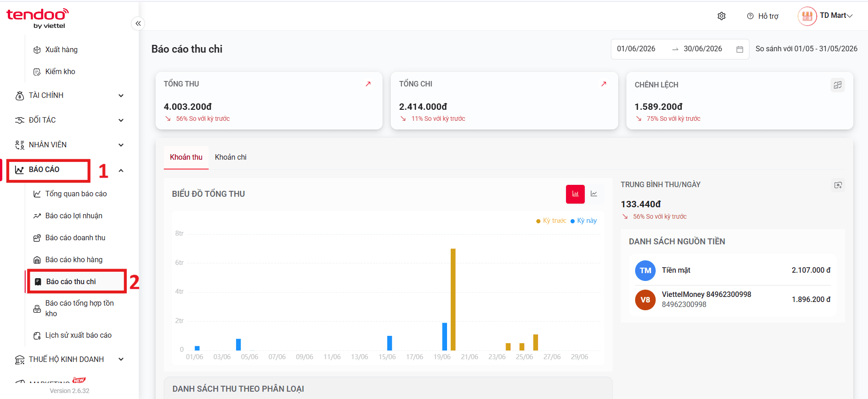Screen dimensions: 868x399
Task: Open Báo cáo doanh thu menu item
Action: point(75,238)
